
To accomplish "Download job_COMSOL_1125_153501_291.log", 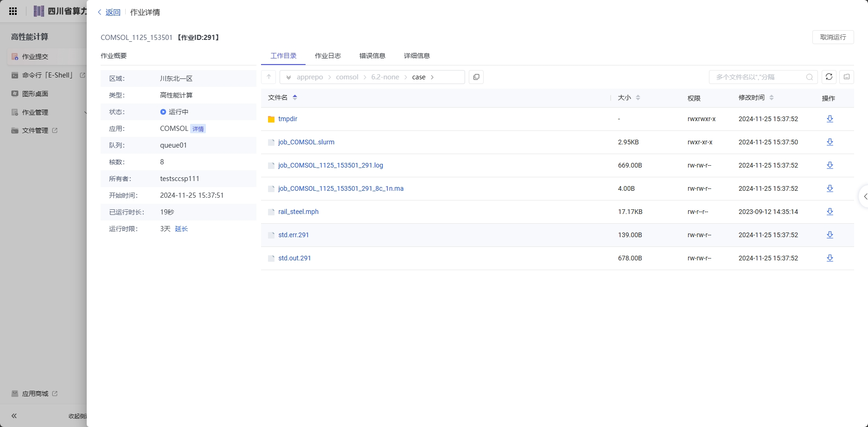I will (x=830, y=165).
